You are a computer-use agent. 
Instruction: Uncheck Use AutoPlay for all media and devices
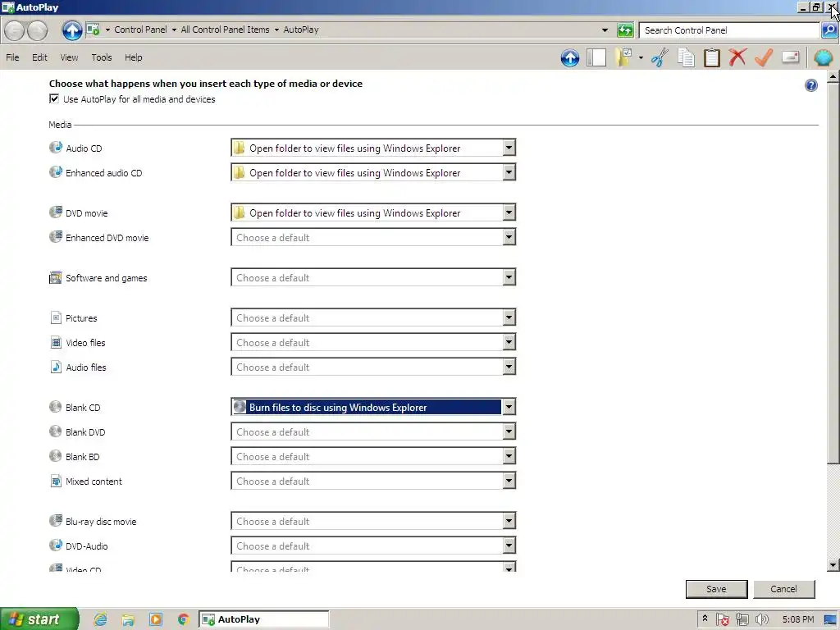coord(54,98)
